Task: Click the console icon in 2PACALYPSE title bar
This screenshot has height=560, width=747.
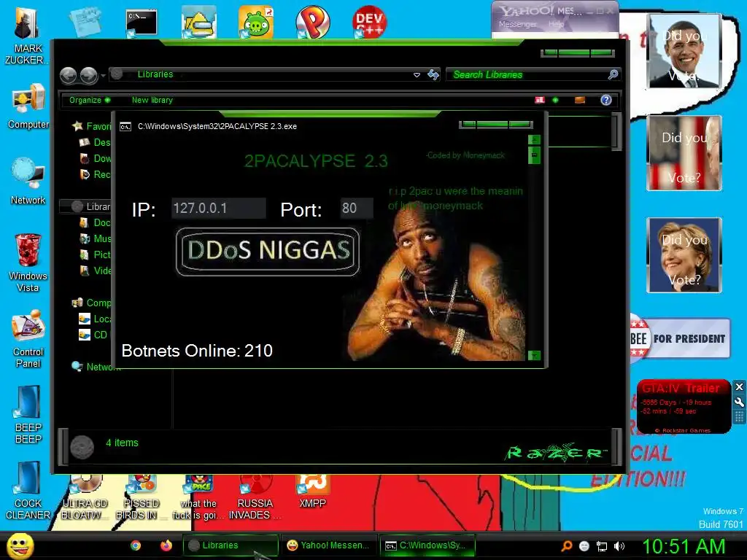Action: [x=125, y=127]
